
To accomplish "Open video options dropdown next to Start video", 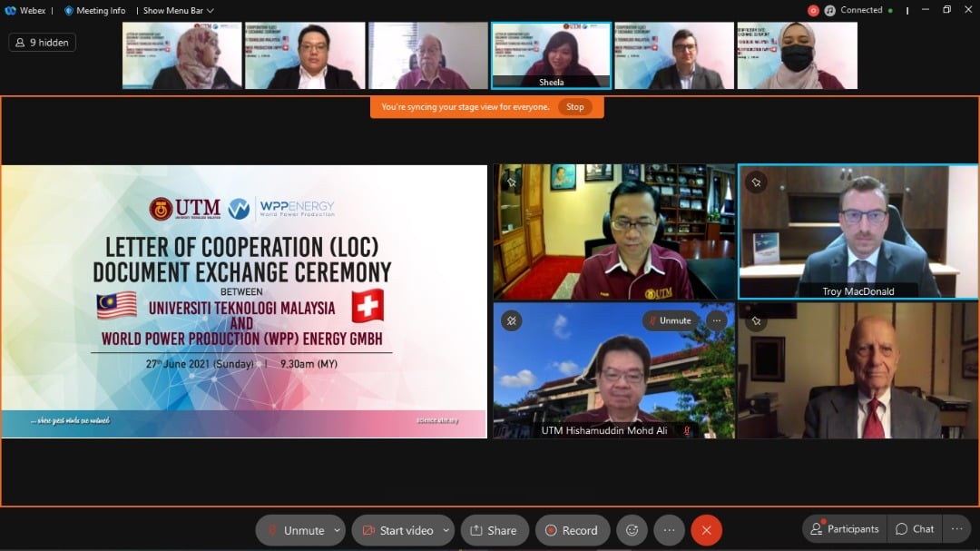I will click(x=446, y=530).
